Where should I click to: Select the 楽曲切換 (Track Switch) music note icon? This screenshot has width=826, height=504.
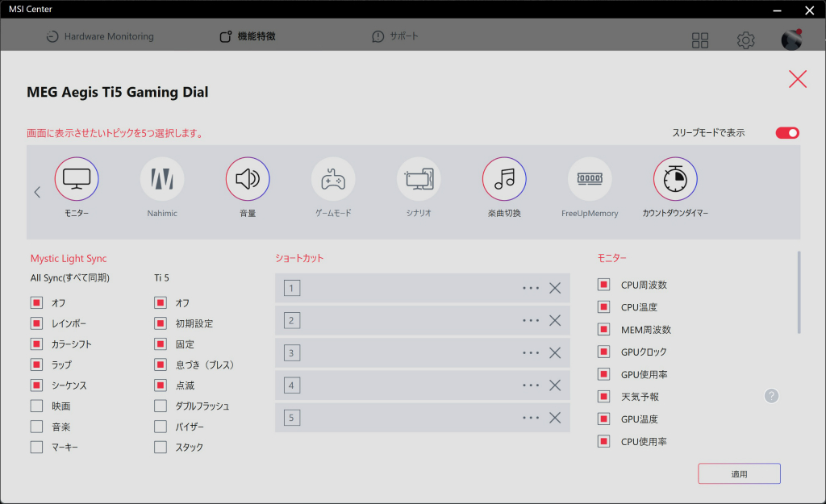click(x=504, y=179)
